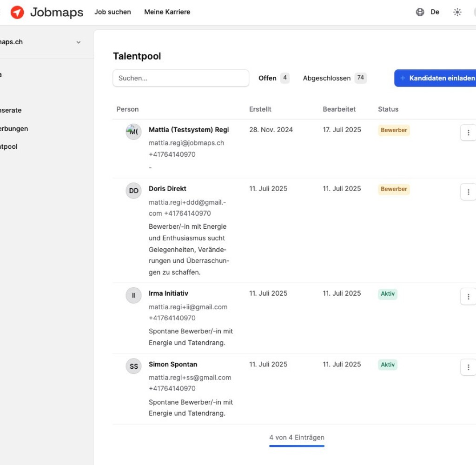The width and height of the screenshot is (476, 465).
Task: Click the globe language icon
Action: click(420, 12)
